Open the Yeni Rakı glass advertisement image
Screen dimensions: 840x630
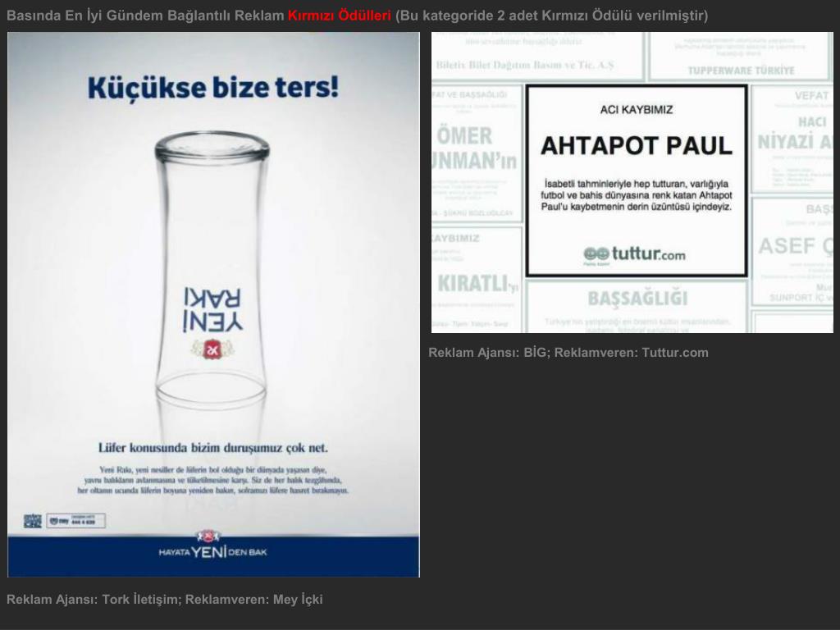213,304
